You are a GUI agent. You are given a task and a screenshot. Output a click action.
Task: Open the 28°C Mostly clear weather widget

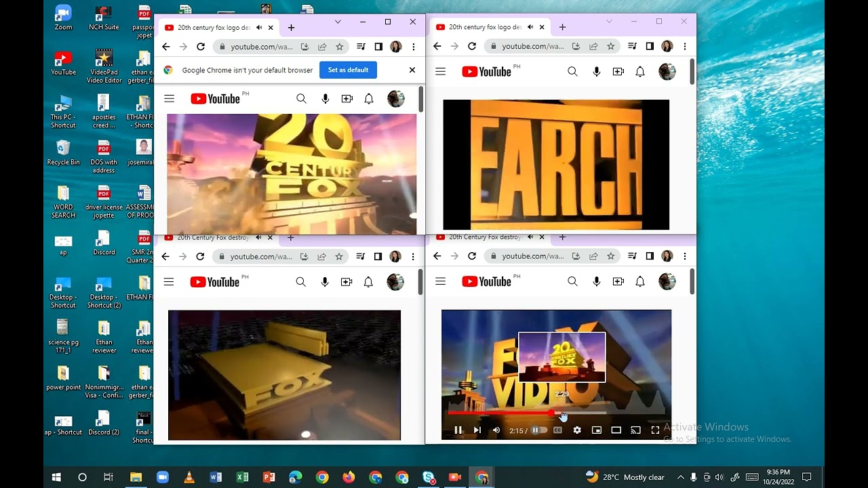625,477
